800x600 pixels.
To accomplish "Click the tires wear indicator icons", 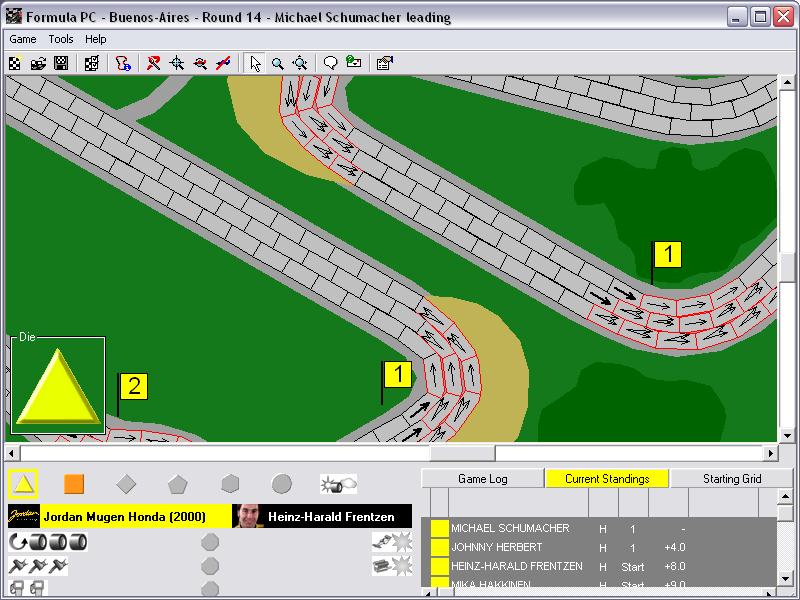I will point(48,542).
